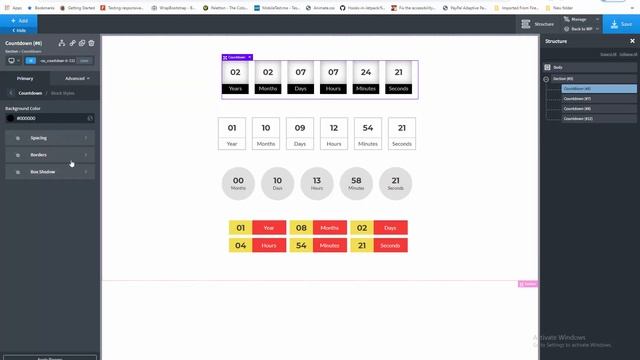Viewport: 640px width, 360px height.
Task: Select Countdown (#8) in Structure tree
Action: pyautogui.click(x=599, y=109)
